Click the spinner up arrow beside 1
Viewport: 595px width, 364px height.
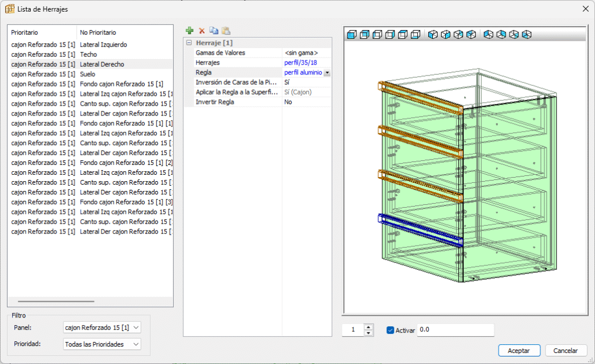[x=368, y=327]
